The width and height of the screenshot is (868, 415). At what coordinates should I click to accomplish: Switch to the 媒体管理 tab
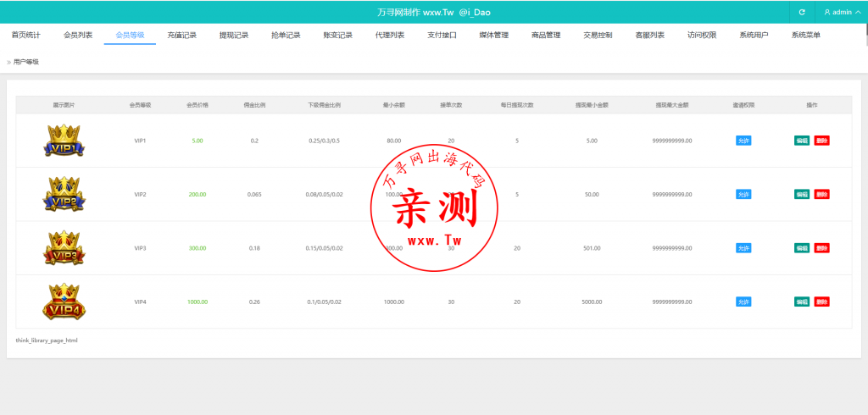pos(494,36)
